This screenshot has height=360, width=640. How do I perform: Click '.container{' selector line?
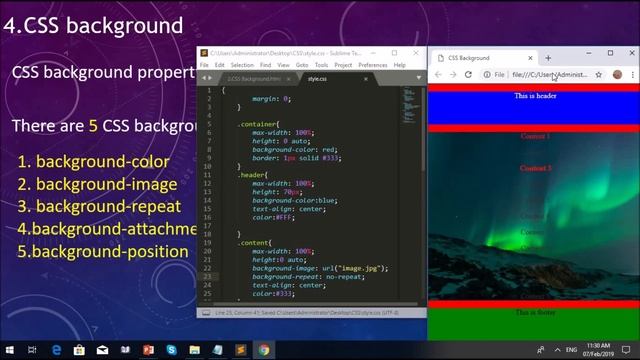coord(258,124)
